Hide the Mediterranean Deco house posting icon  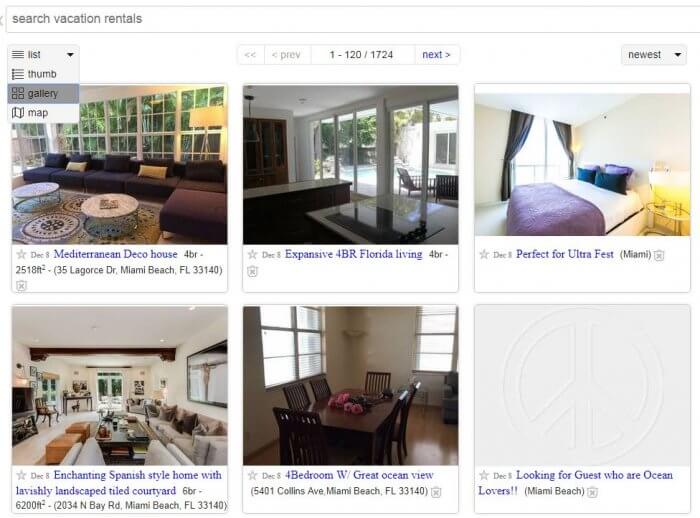(x=21, y=285)
